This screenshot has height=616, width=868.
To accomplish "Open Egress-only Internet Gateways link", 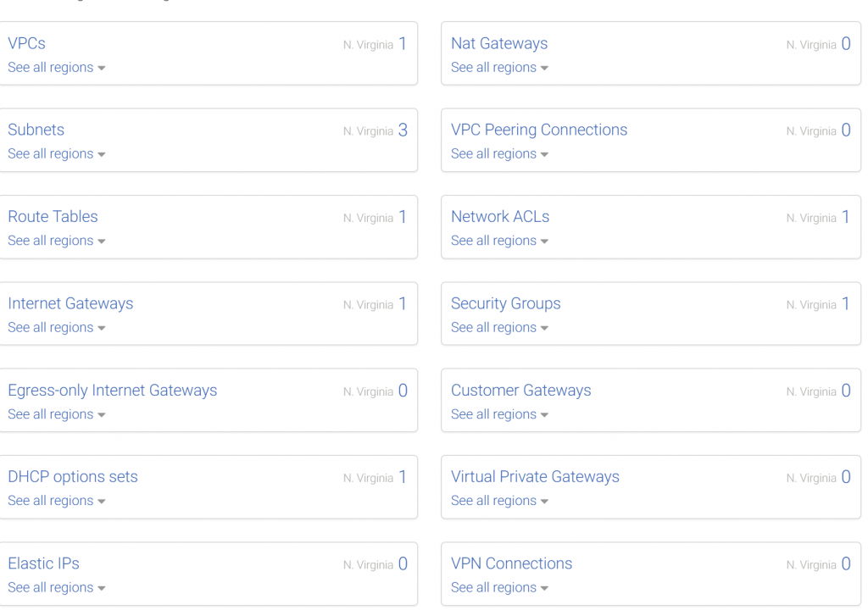I will pyautogui.click(x=113, y=390).
